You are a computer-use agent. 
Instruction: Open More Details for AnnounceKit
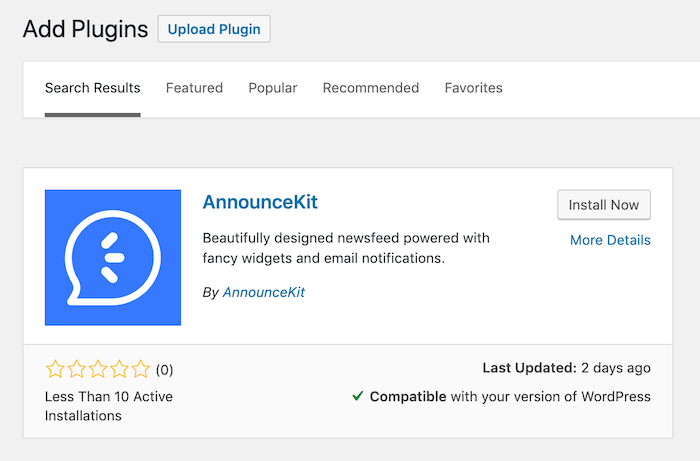(610, 240)
